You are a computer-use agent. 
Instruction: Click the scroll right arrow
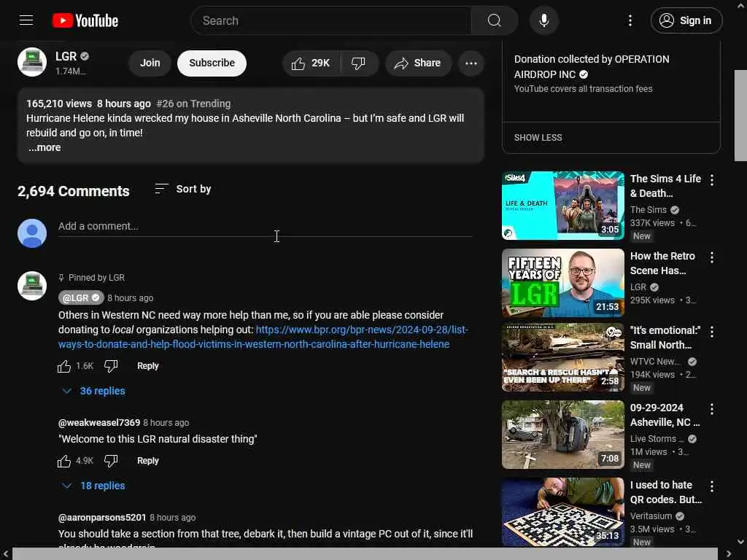click(729, 553)
